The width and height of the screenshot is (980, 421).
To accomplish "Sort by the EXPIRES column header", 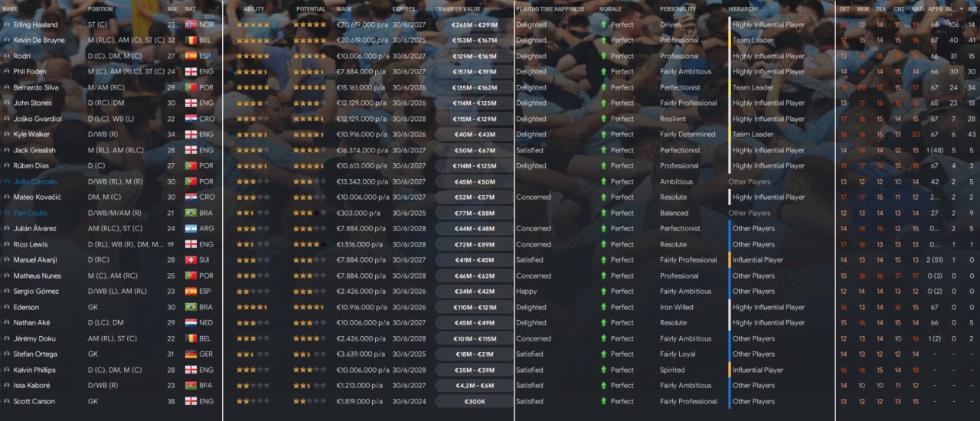I will pos(403,8).
